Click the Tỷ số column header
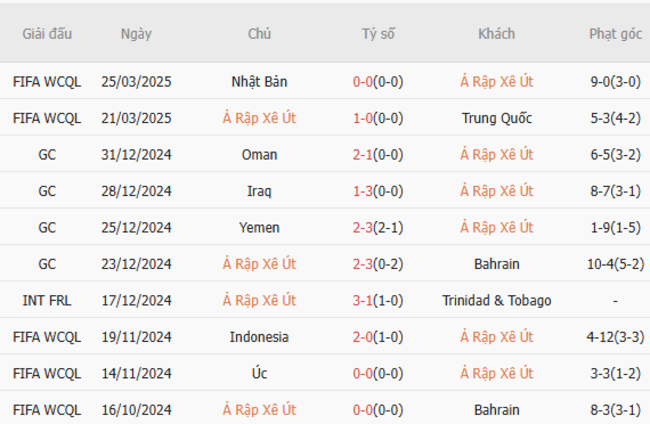650x424 pixels. click(378, 33)
